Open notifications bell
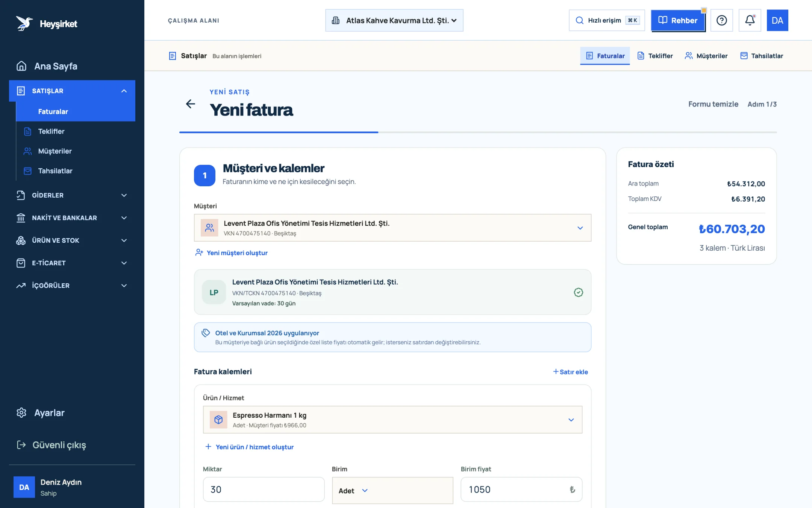The image size is (812, 508). coord(750,20)
